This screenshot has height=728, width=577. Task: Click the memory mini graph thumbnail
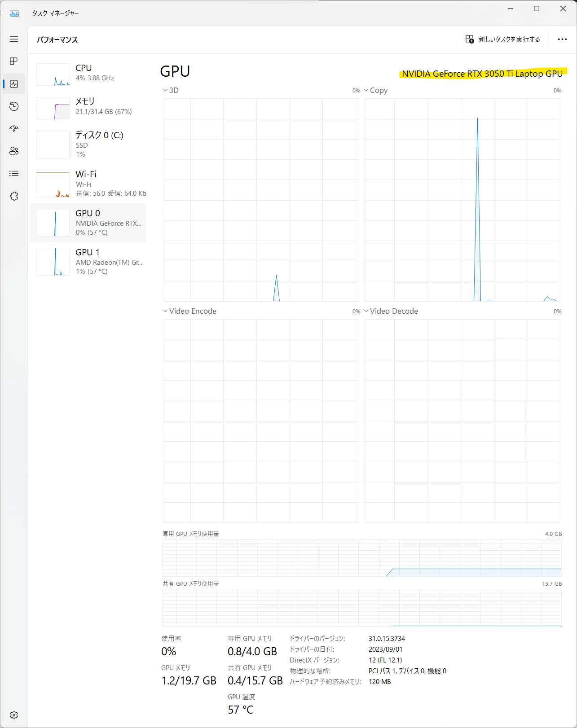(53, 108)
